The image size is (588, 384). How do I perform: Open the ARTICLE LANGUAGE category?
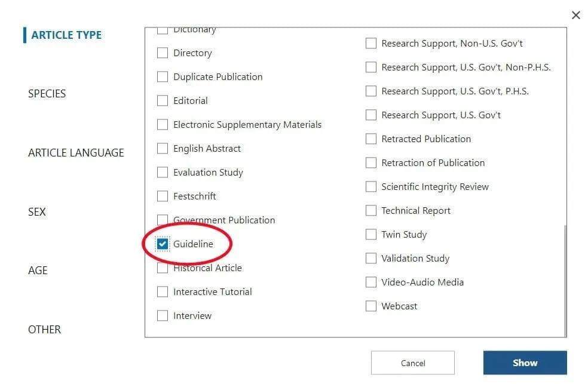pos(76,153)
